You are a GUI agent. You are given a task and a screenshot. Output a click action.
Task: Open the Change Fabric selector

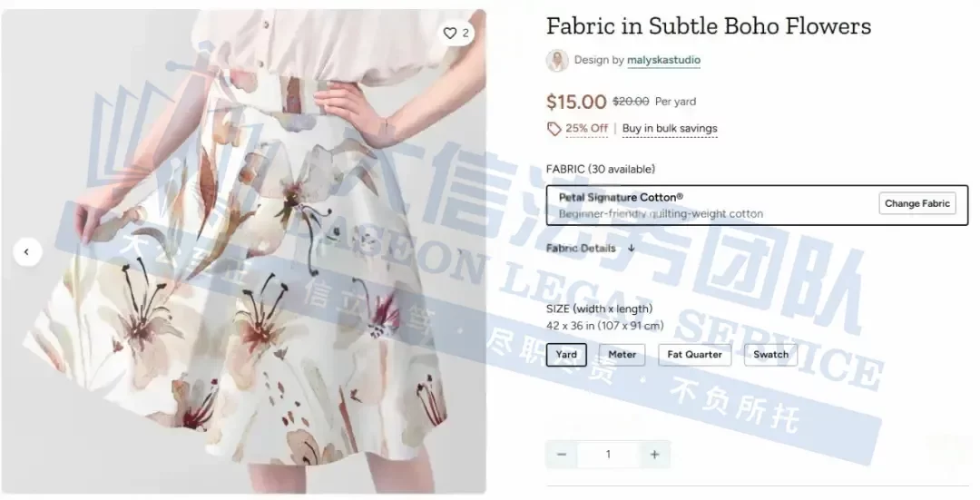click(x=916, y=204)
